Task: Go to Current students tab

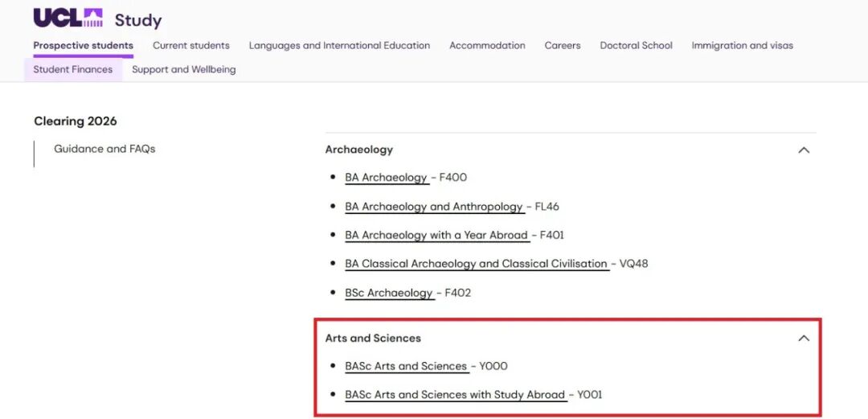Action: pos(191,46)
